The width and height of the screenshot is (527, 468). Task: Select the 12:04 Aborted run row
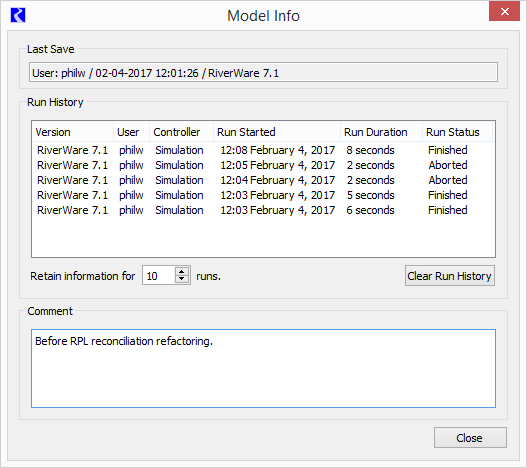pos(263,180)
